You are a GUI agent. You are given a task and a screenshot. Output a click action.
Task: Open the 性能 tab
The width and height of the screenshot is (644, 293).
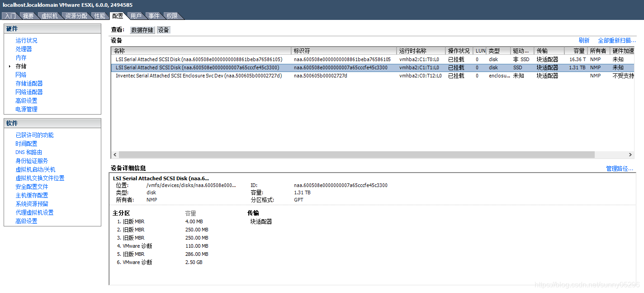[x=99, y=16]
